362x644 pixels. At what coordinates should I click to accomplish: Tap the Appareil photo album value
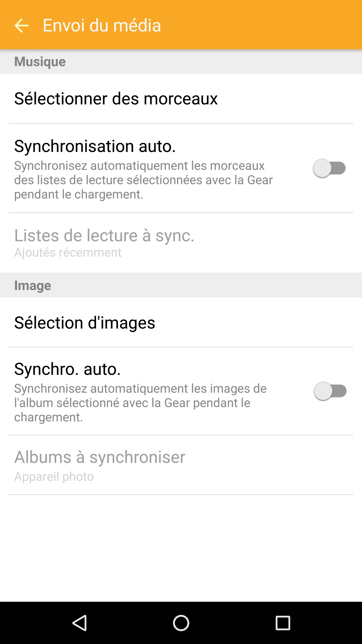54,476
